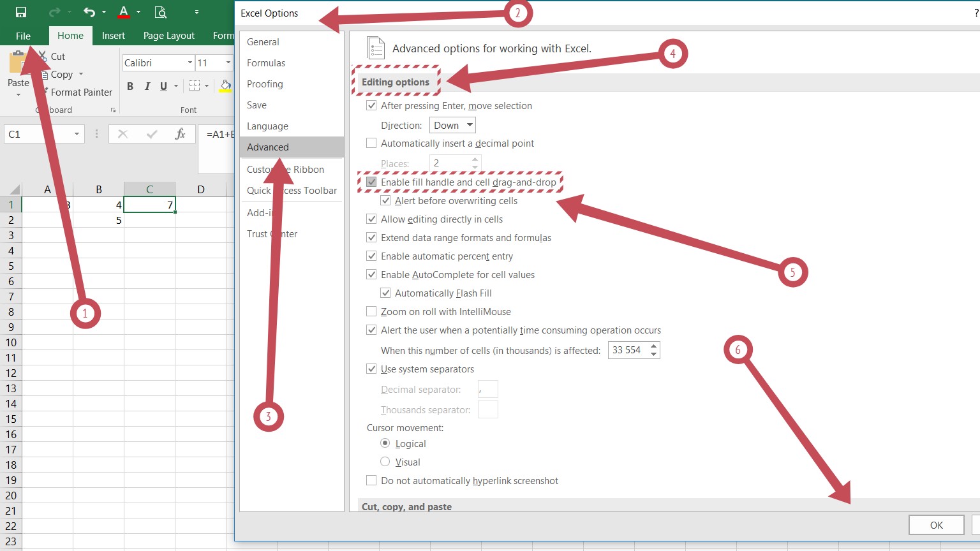Open the Border style dropdown arrow

point(207,85)
